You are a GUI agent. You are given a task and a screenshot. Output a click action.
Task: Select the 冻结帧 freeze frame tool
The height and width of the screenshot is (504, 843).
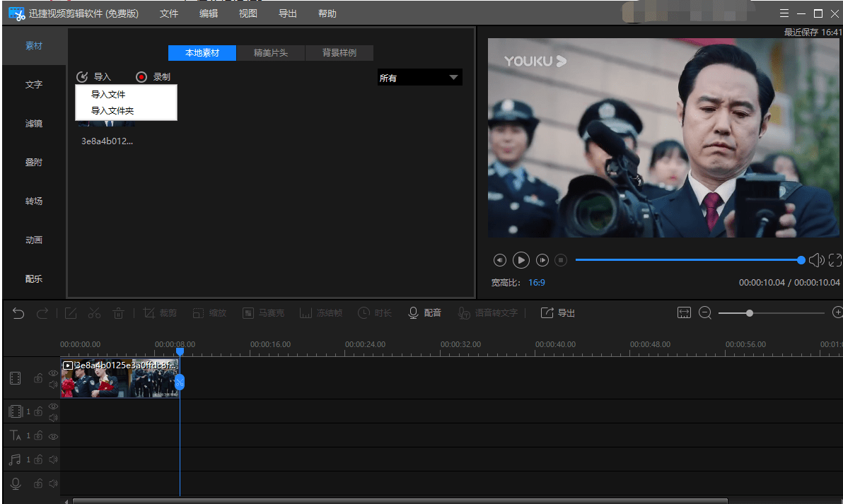(x=321, y=312)
